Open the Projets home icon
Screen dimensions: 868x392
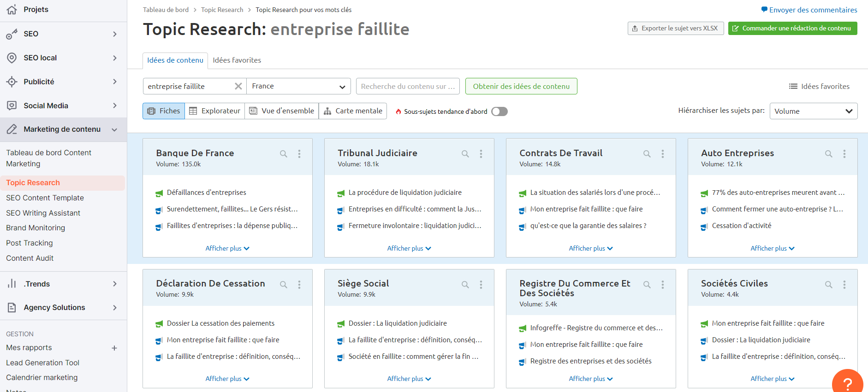pyautogui.click(x=12, y=10)
